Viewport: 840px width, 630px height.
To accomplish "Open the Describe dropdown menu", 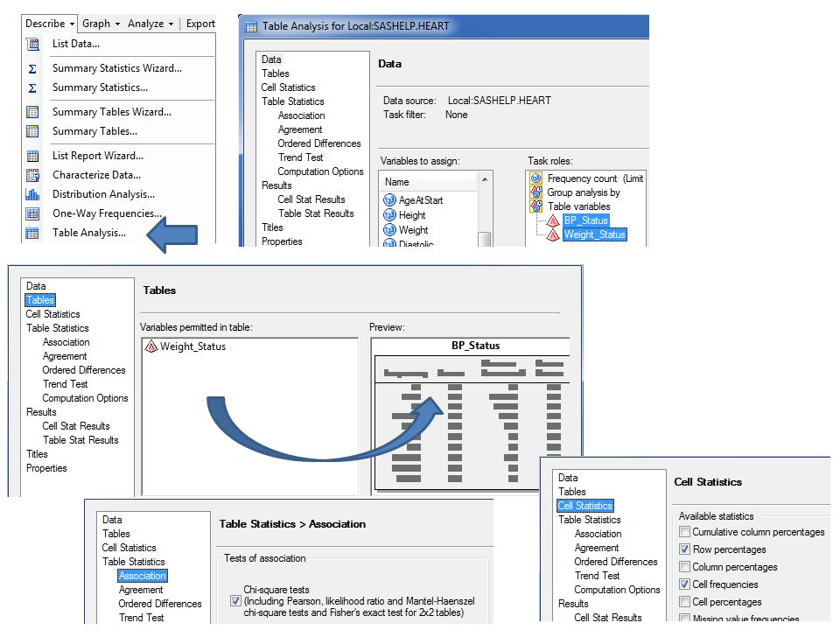I will click(49, 24).
